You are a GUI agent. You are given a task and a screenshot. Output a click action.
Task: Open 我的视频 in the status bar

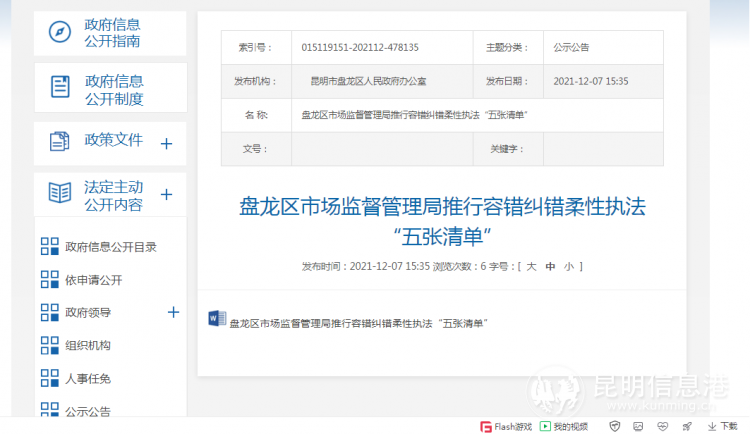[x=564, y=426]
